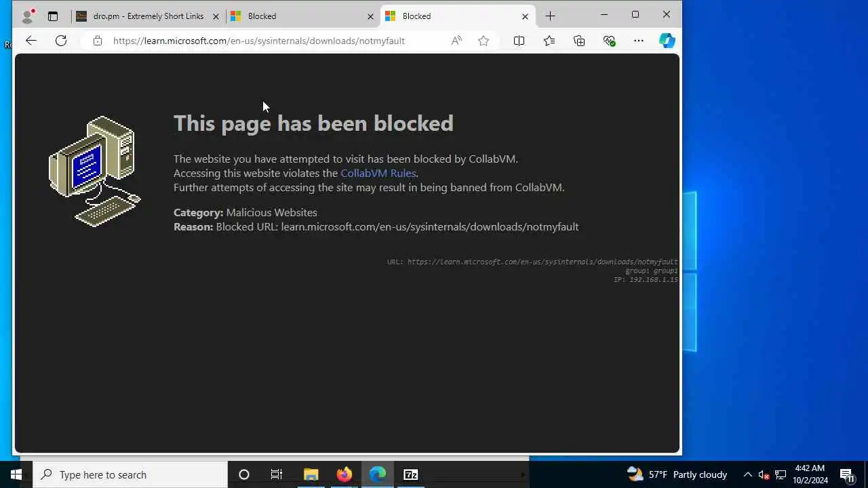Go back to previous page
868x488 pixels.
(x=31, y=41)
